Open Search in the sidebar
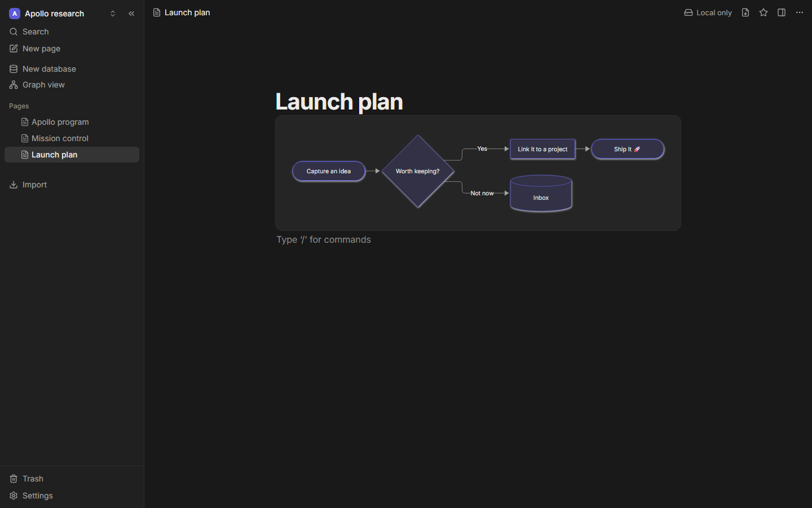 72,32
